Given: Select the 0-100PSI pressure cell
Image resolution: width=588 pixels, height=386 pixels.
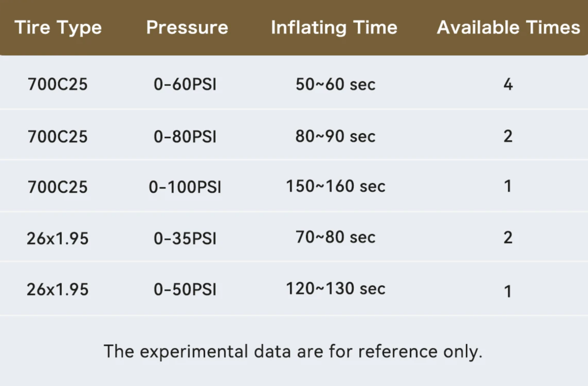Looking at the screenshot, I should (185, 187).
